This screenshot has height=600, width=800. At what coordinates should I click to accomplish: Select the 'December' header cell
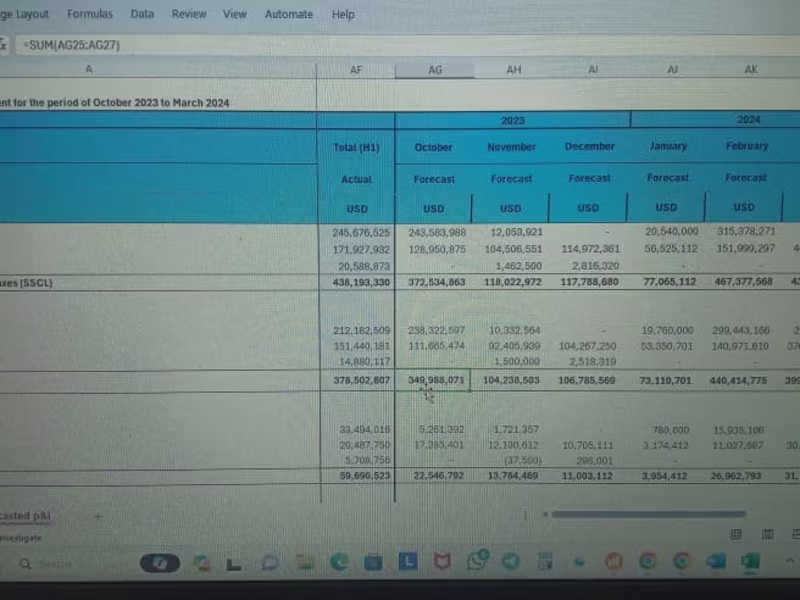coord(589,146)
